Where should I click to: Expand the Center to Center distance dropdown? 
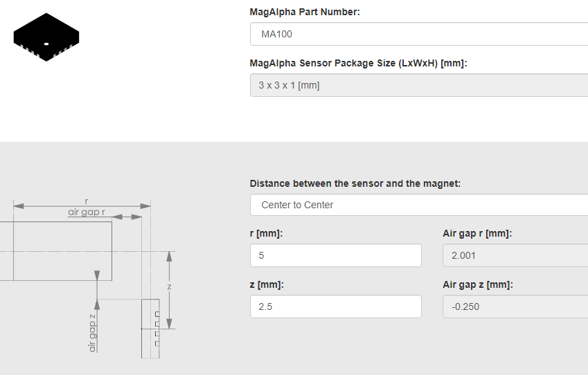pyautogui.click(x=419, y=205)
